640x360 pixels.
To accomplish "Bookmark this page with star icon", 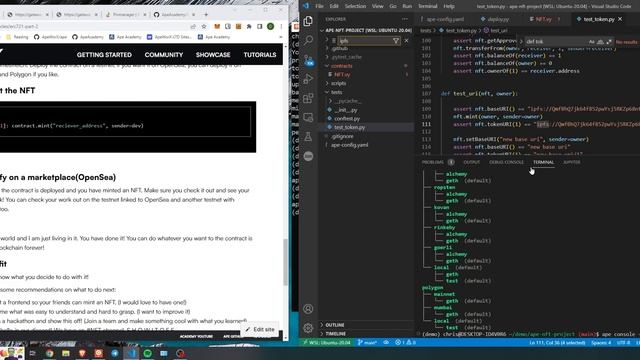I will [204, 26].
